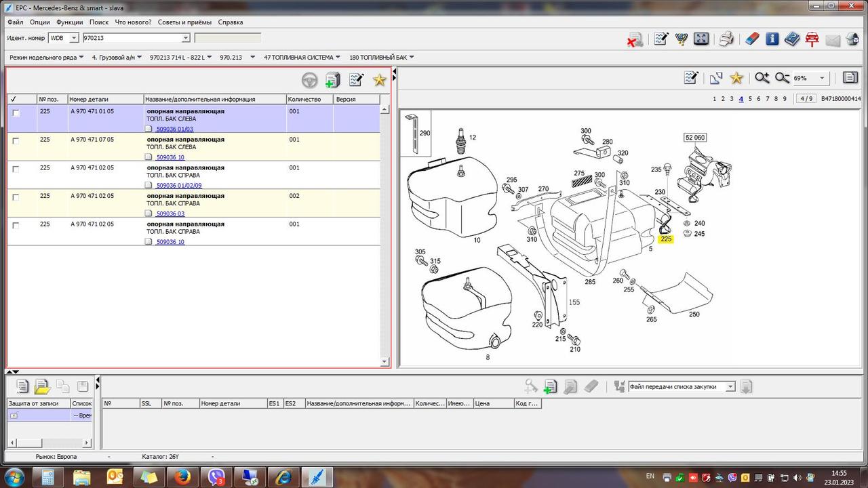The image size is (868, 488).
Task: Open Viber from the taskbar
Action: [216, 477]
